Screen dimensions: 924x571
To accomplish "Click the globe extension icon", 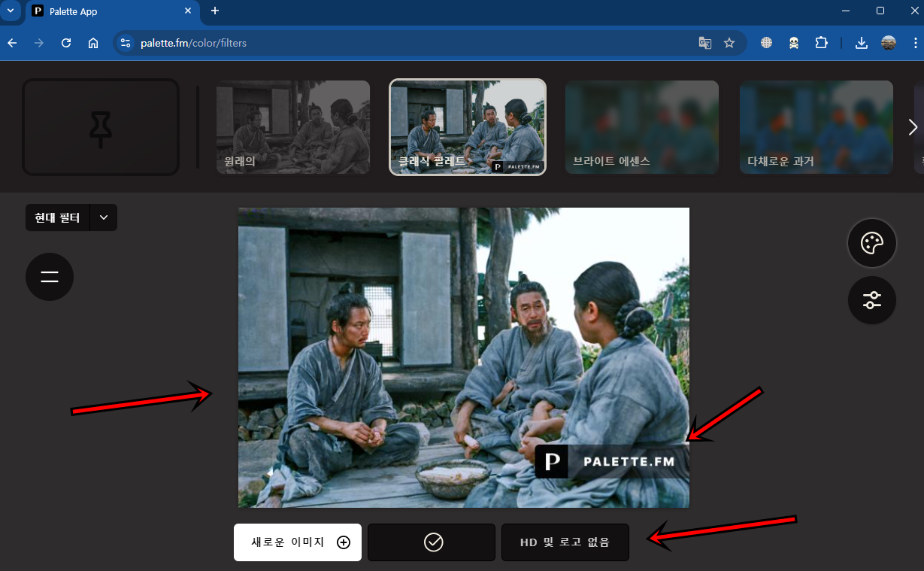I will click(766, 43).
